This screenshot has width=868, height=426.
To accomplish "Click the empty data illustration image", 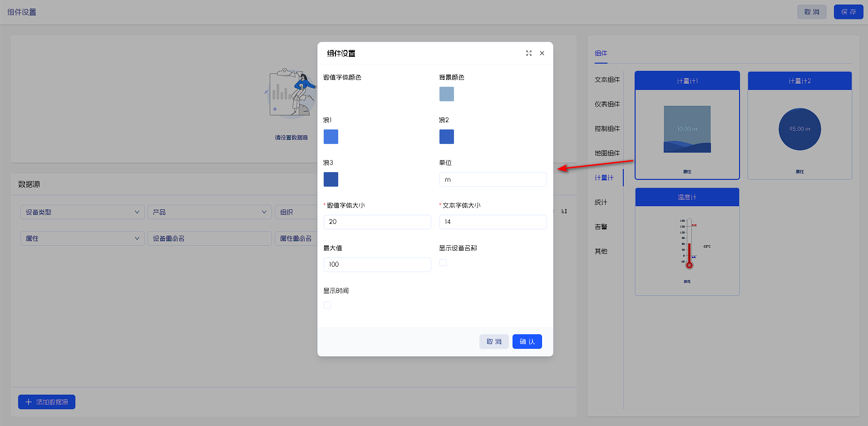I will pyautogui.click(x=291, y=93).
